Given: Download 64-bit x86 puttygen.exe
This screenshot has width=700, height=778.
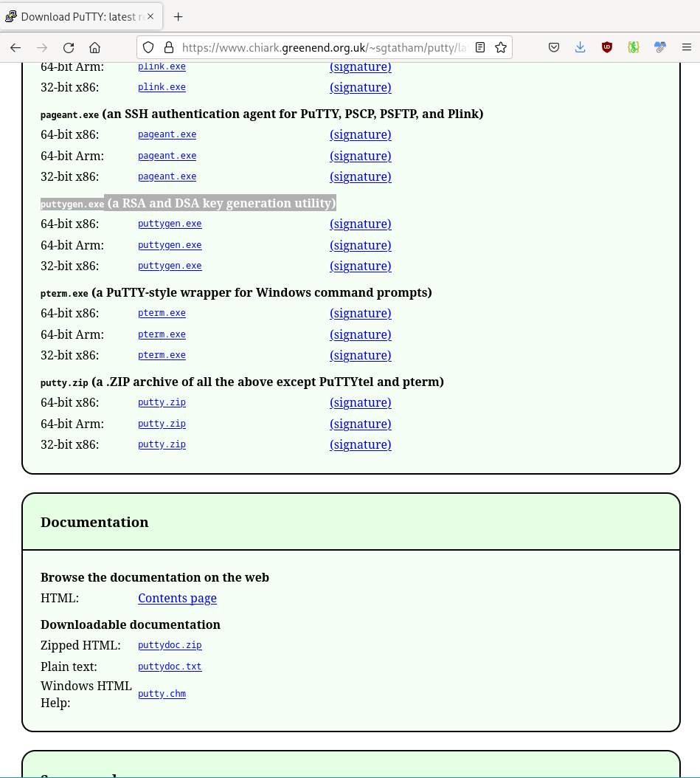Looking at the screenshot, I should click(170, 224).
